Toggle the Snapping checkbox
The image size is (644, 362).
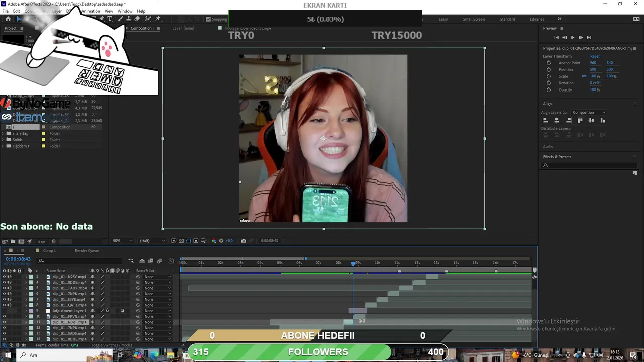coord(208,19)
